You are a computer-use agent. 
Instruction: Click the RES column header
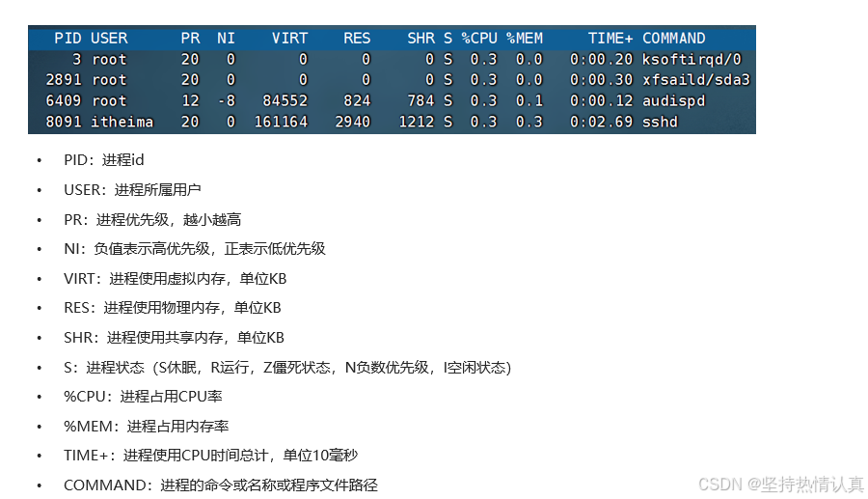click(x=357, y=39)
